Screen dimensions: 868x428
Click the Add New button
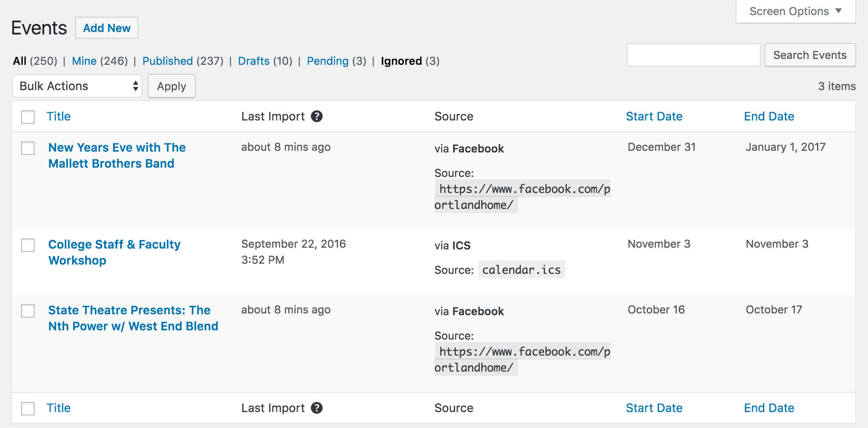click(107, 28)
